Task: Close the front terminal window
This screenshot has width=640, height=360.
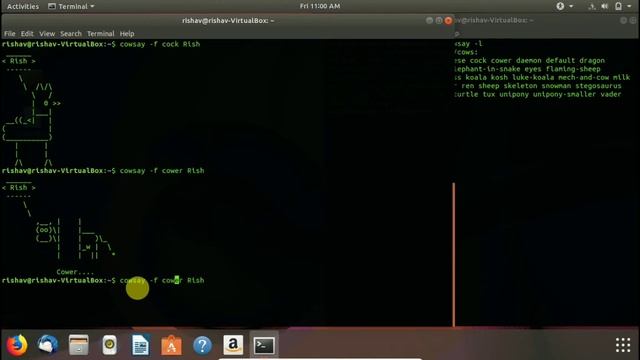Action: point(448,20)
